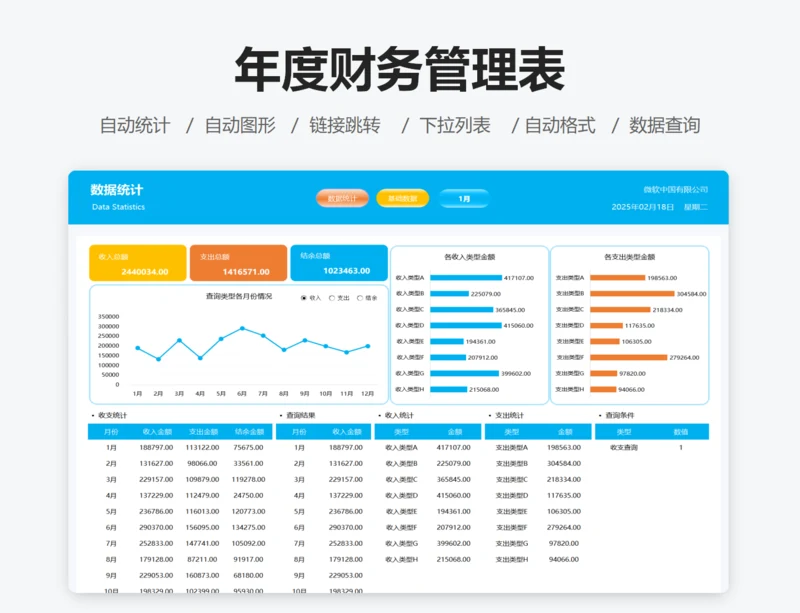800x613 pixels.
Task: Select 收入类型C row in 收入统计 table
Action: coord(428,479)
